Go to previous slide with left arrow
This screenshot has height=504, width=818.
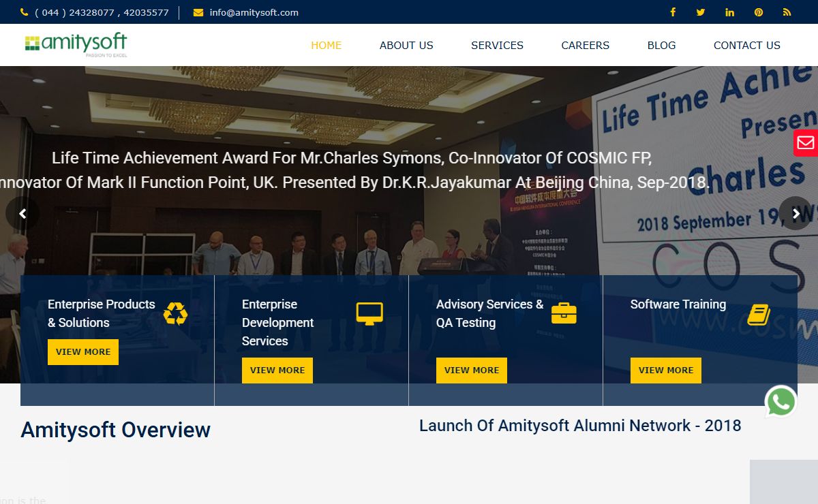22,214
